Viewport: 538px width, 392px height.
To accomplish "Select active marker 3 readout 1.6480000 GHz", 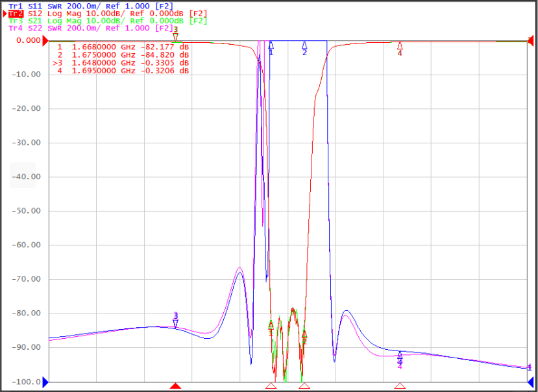I will click(x=121, y=63).
